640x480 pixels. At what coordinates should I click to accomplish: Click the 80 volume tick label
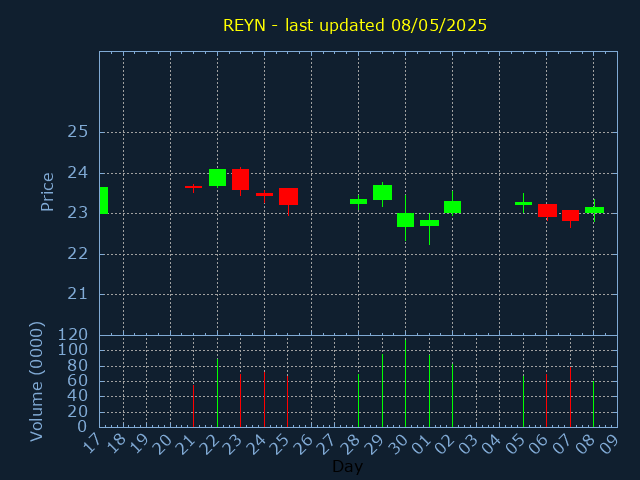(78, 365)
